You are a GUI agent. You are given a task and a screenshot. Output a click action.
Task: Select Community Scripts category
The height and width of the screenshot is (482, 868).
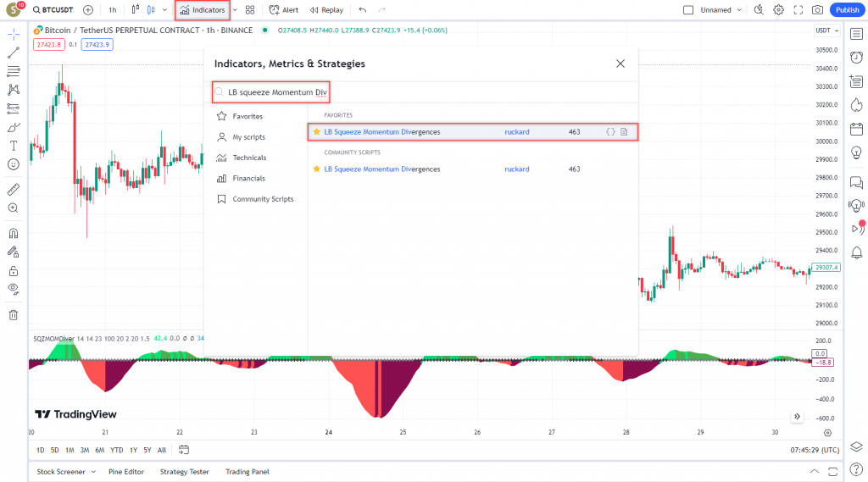pyautogui.click(x=263, y=199)
